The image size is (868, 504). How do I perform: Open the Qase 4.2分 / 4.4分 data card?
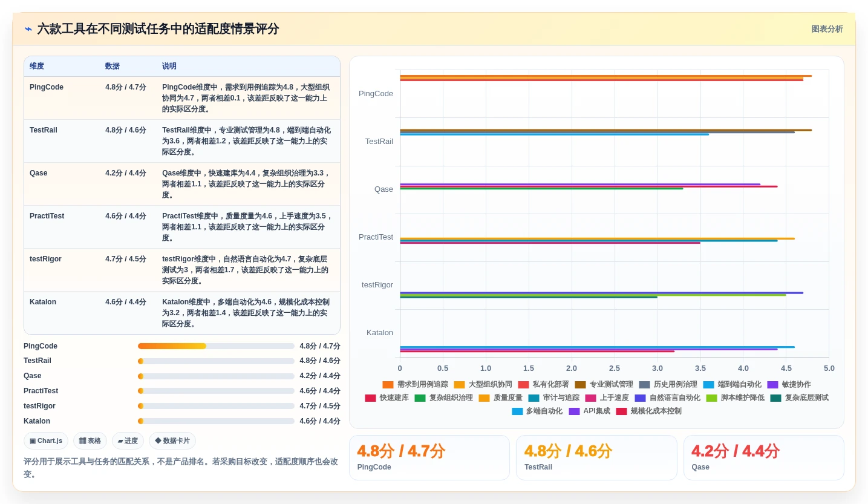(x=764, y=458)
